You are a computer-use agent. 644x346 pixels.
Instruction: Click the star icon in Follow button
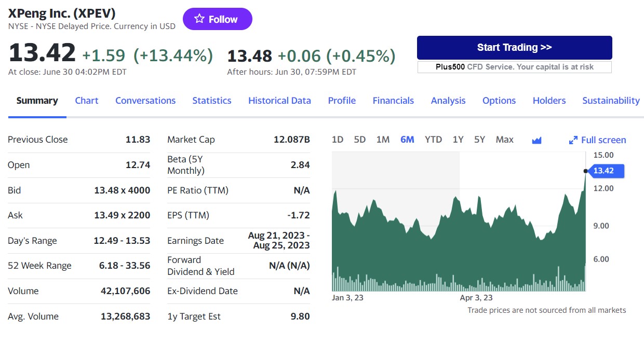pyautogui.click(x=199, y=19)
